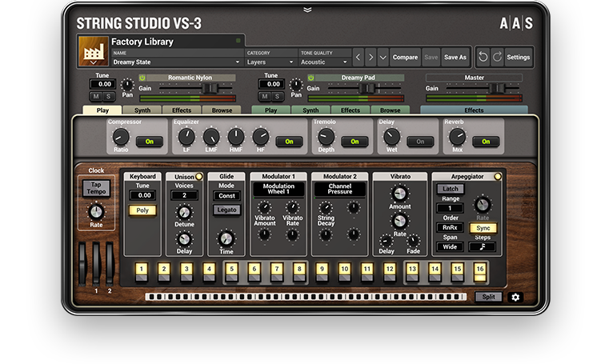Collapse plugin with top chevron icon

[307, 10]
